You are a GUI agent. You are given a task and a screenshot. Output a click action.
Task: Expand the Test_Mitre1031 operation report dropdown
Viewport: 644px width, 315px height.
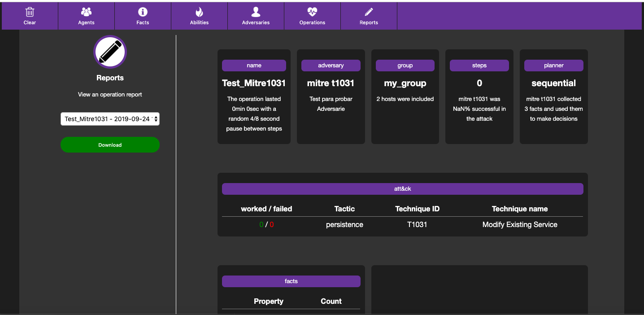pos(110,119)
